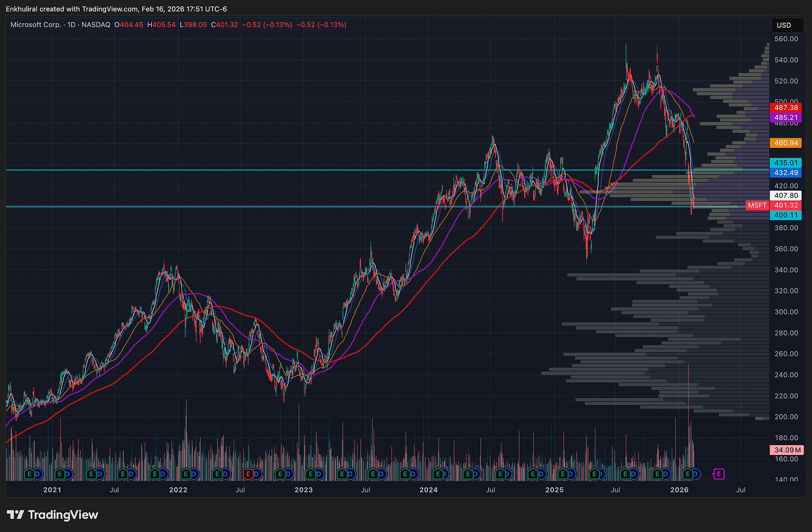
Task: Click the Microsoft Corp. symbol name
Action: (36, 25)
